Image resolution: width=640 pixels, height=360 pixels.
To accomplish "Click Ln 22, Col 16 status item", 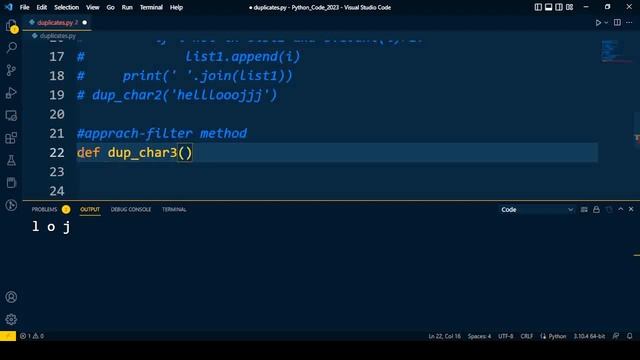I will [x=444, y=336].
